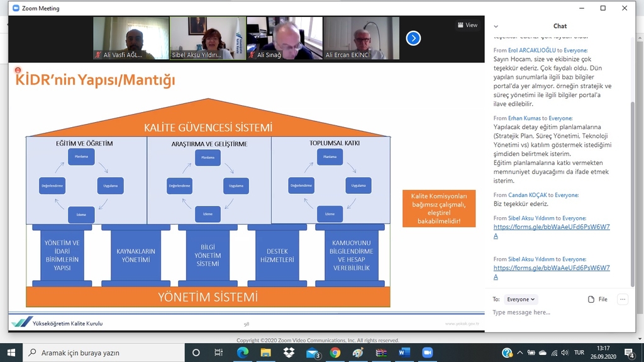
Task: Open the chat more options ellipsis
Action: point(622,300)
